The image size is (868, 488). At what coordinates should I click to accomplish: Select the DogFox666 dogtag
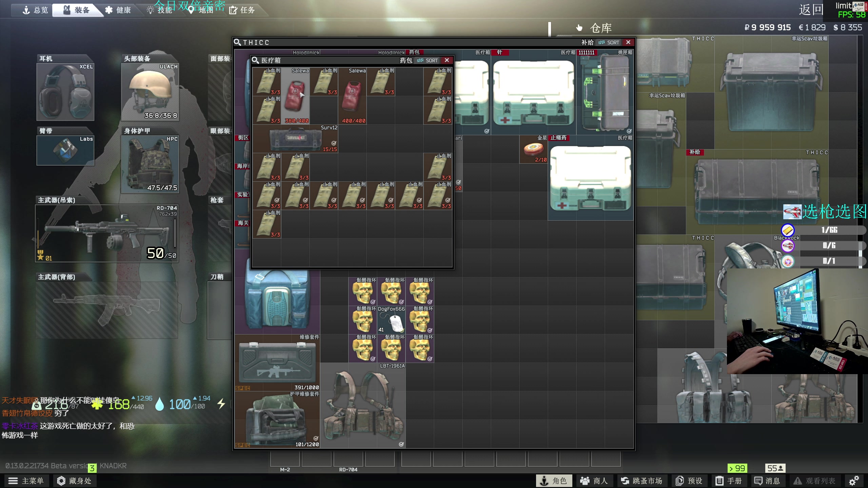point(391,320)
